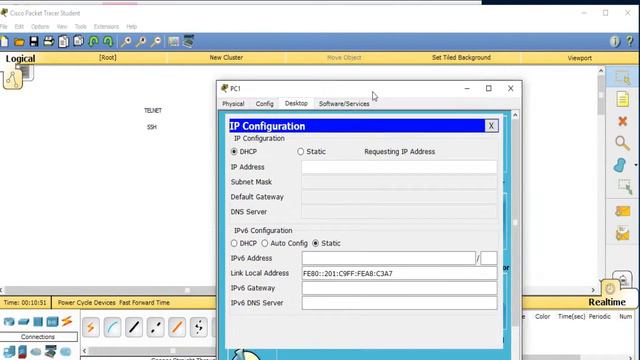Pick the Draw Polygon tool
Viewport: 640px width, 360px height.
click(x=620, y=165)
